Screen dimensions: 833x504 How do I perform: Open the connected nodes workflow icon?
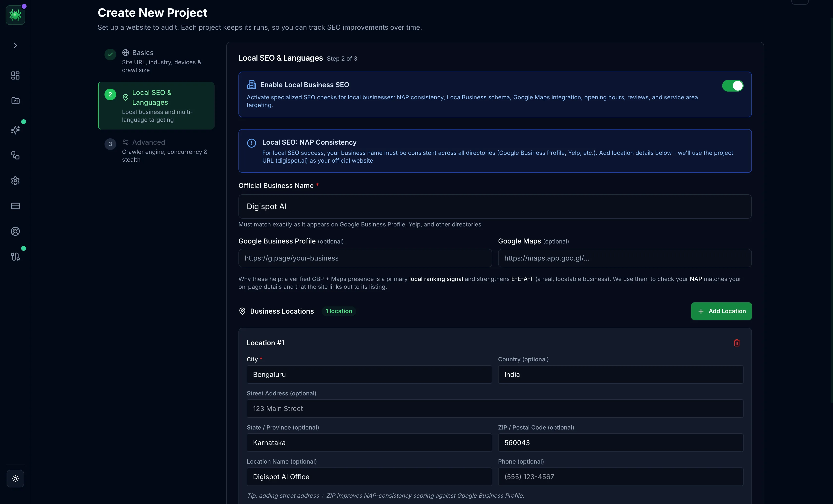pos(15,155)
